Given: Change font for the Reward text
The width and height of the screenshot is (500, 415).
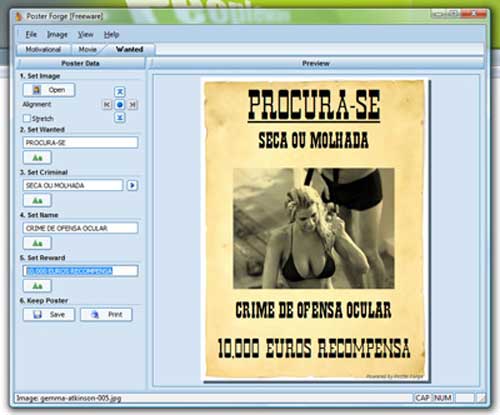Looking at the screenshot, I should 37,286.
